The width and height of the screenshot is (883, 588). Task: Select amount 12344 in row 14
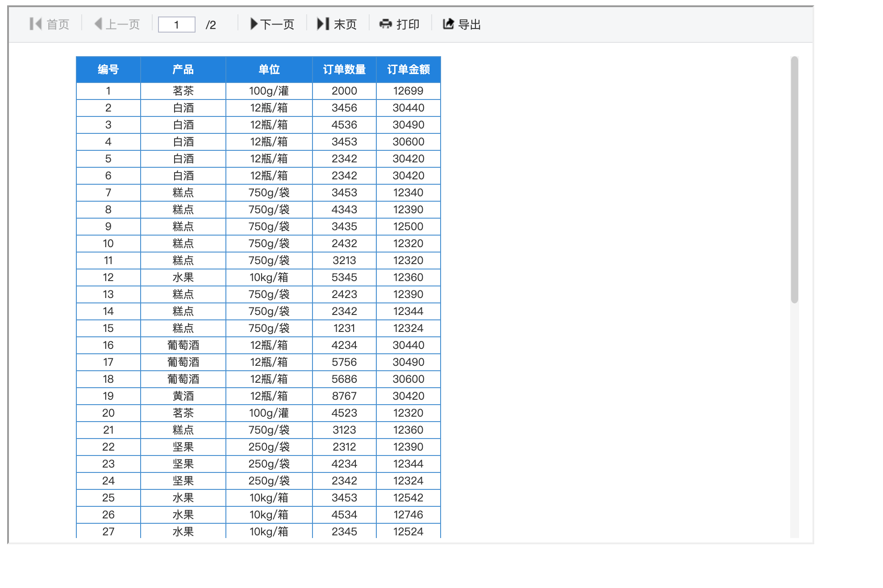tap(408, 311)
